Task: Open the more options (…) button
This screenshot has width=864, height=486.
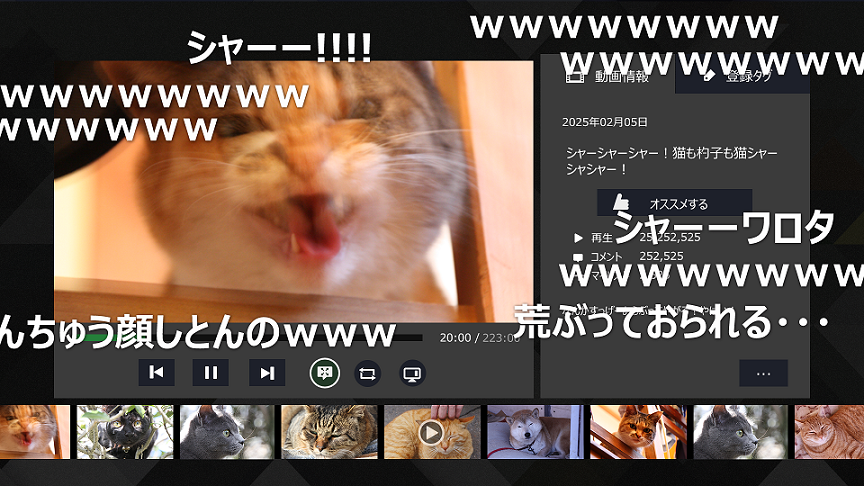Action: click(763, 374)
